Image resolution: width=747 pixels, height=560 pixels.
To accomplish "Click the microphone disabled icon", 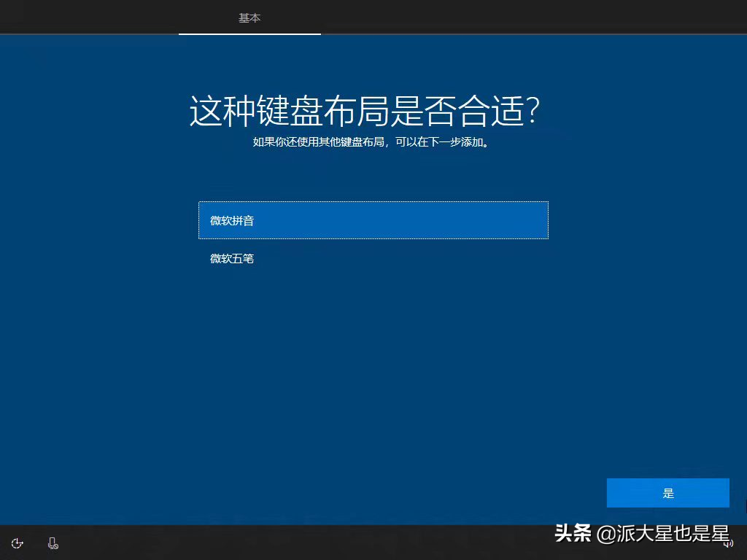I will [53, 543].
